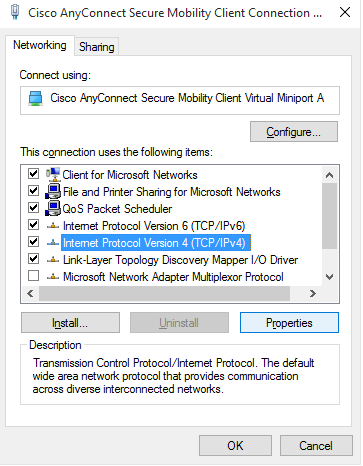Click the list's scroll down arrow
Viewport: 363px width, 466px height.
[329, 277]
